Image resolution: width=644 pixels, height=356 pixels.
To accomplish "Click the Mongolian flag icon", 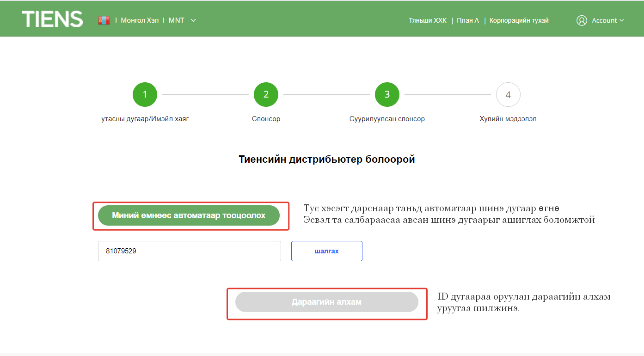I will coord(104,20).
